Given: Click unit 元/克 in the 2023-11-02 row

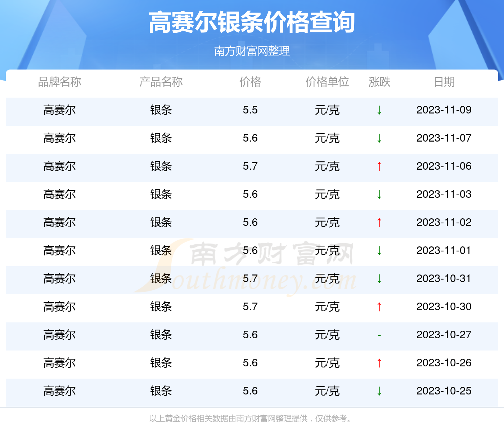Looking at the screenshot, I should point(327,222).
